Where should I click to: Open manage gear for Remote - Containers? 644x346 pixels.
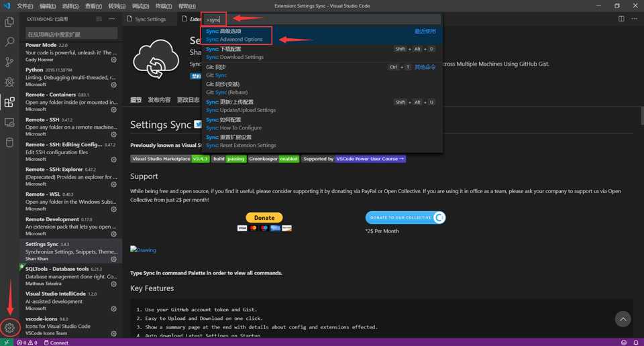pos(114,109)
